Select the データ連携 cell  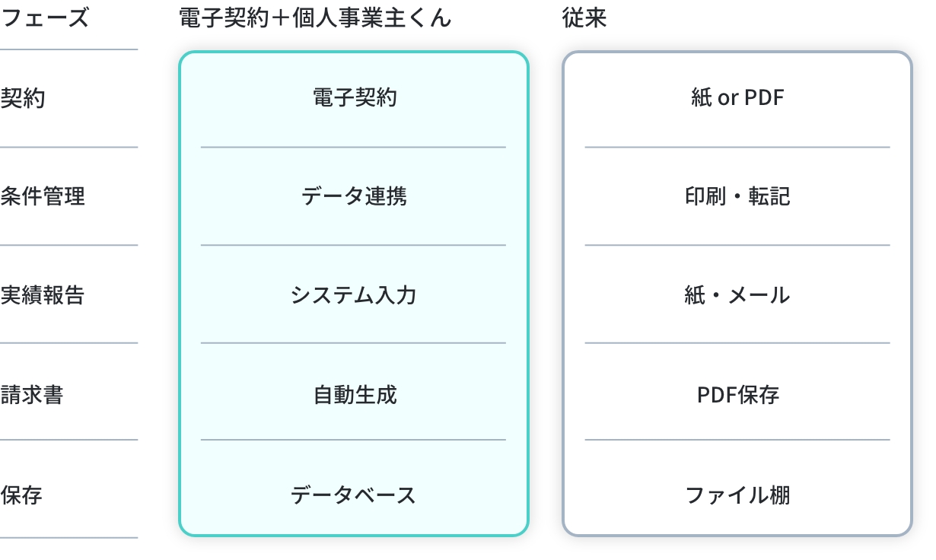[x=354, y=196]
